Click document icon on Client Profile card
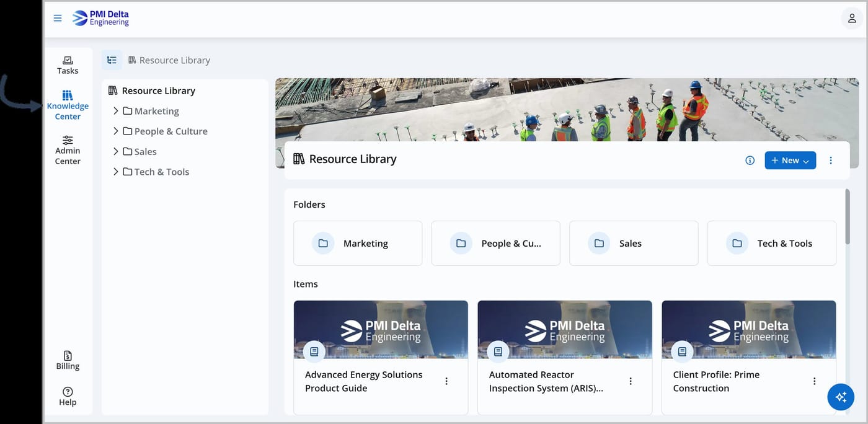 pos(682,351)
